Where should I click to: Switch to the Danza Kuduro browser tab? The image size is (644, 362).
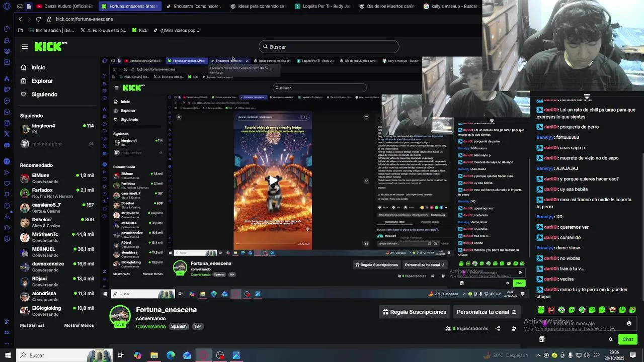64,7
